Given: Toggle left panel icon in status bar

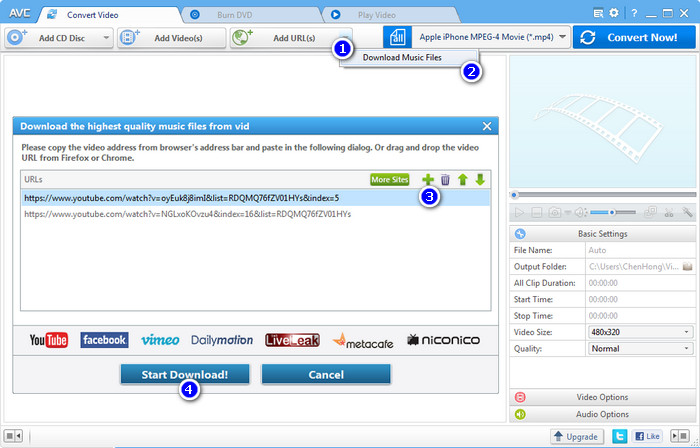Looking at the screenshot, I should [13, 435].
